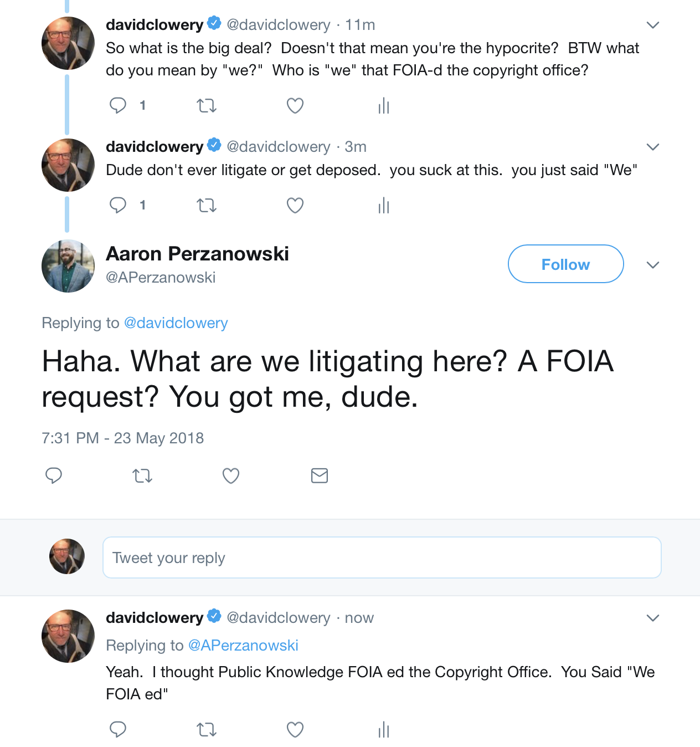Expand options chevron on the 3m tweet
The height and width of the screenshot is (747, 700).
click(653, 147)
